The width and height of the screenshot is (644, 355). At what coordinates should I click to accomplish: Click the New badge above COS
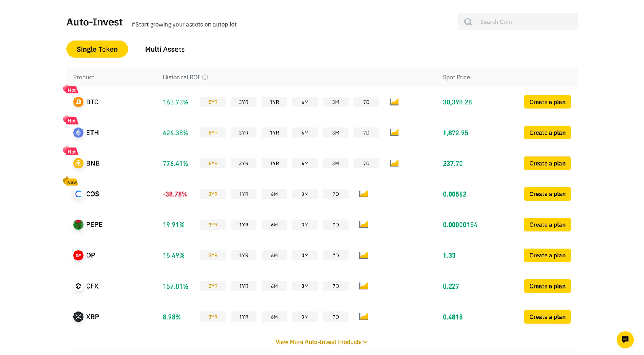[x=70, y=181]
